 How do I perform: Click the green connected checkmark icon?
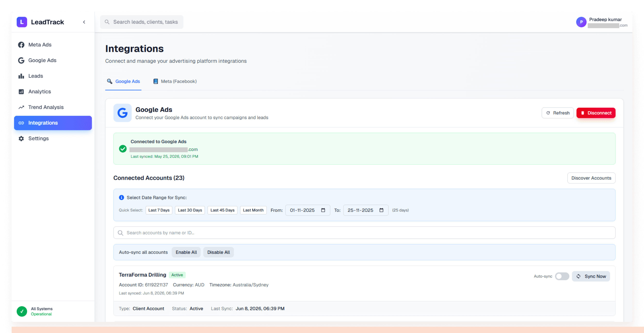point(123,149)
